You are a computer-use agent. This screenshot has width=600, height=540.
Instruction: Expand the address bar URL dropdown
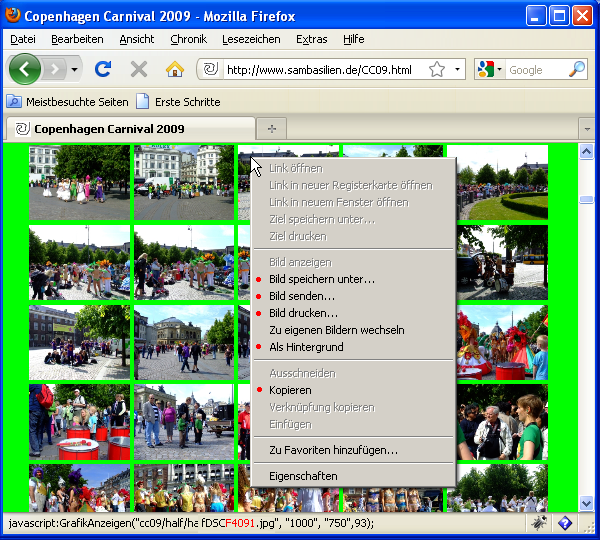click(458, 70)
